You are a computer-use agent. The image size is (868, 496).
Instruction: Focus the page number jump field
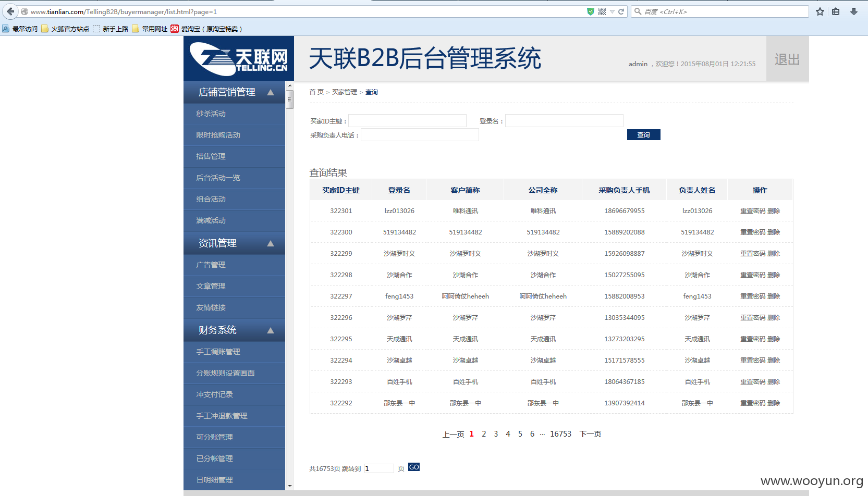(379, 468)
